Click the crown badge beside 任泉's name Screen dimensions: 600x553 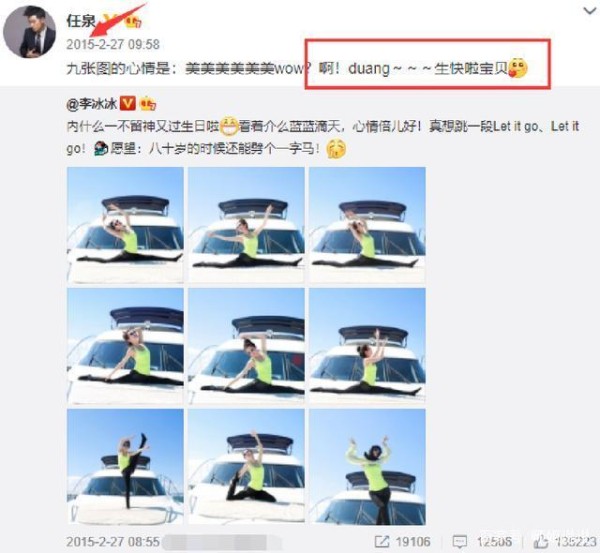tap(133, 21)
